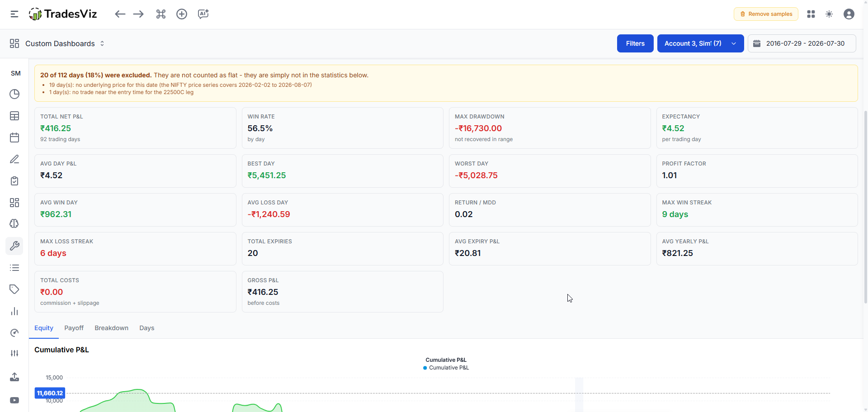Viewport: 868px width, 412px height.
Task: Click the Worst Day value -₹5,028.75
Action: [476, 175]
